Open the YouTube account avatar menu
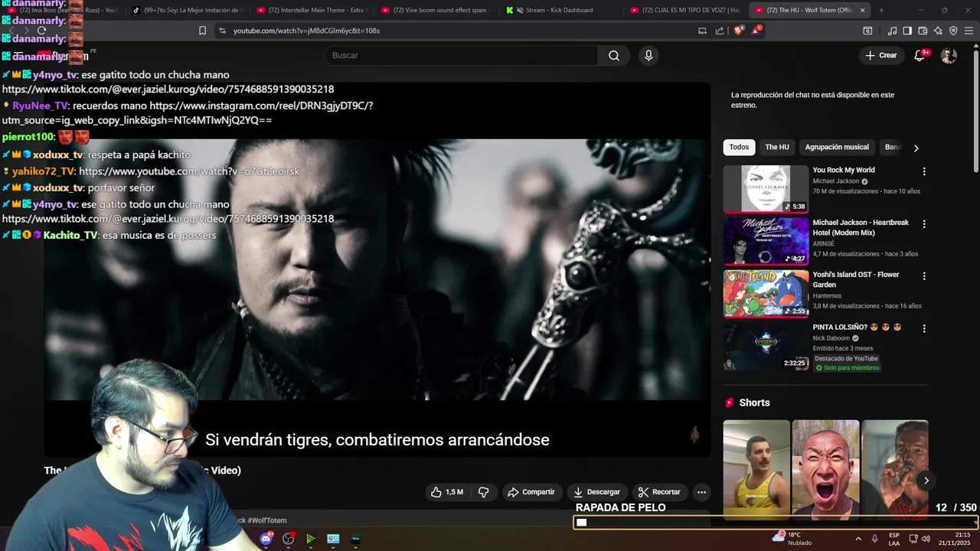This screenshot has height=551, width=980. 949,55
